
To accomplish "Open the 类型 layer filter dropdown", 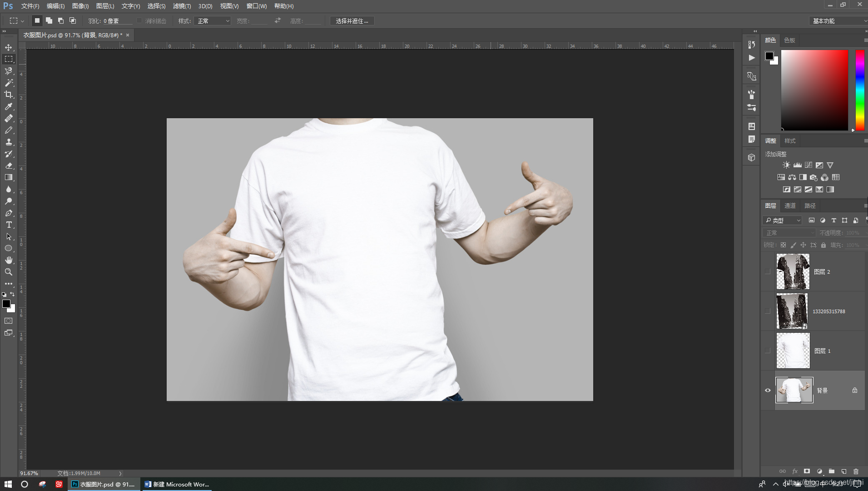I will (x=783, y=220).
